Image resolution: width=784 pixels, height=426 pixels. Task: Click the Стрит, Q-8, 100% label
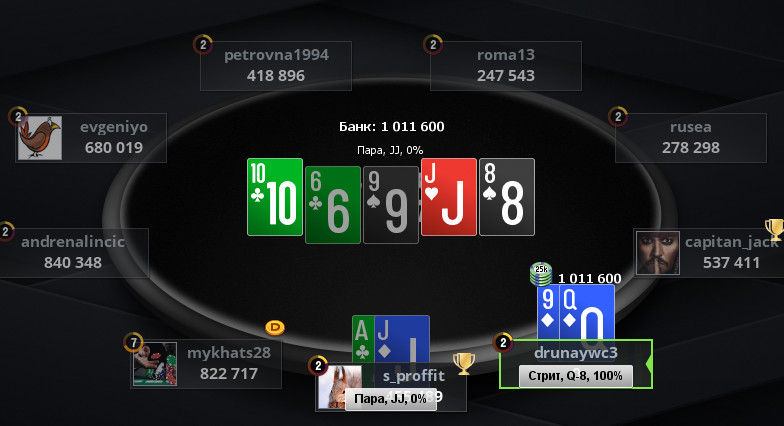(576, 376)
